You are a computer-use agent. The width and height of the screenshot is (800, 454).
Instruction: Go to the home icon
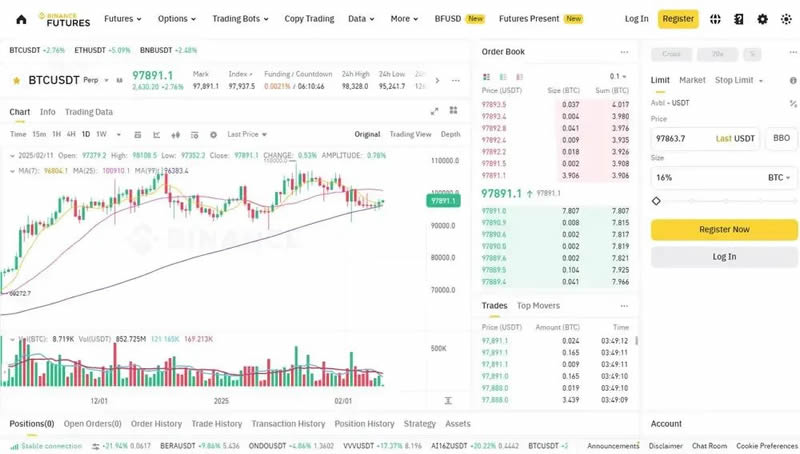pos(21,19)
